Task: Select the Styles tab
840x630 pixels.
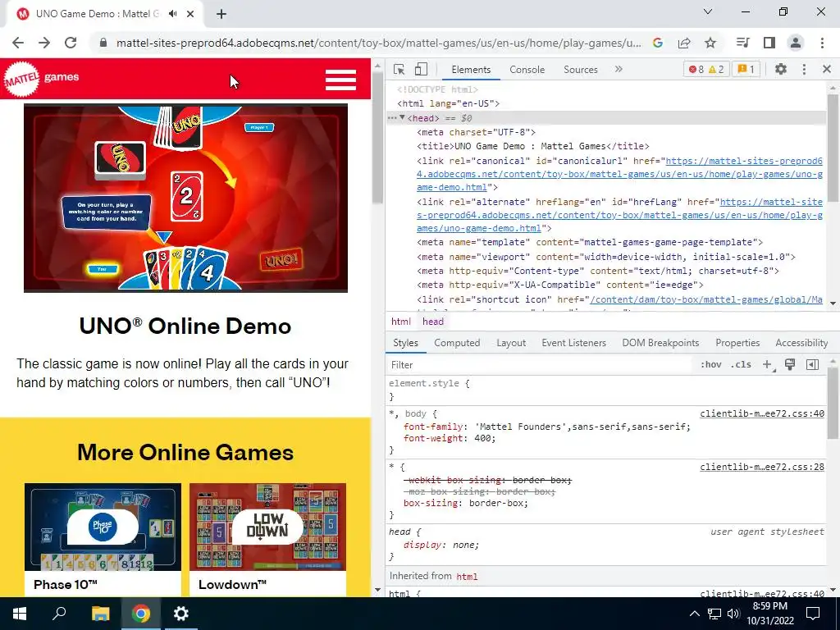Action: [405, 343]
